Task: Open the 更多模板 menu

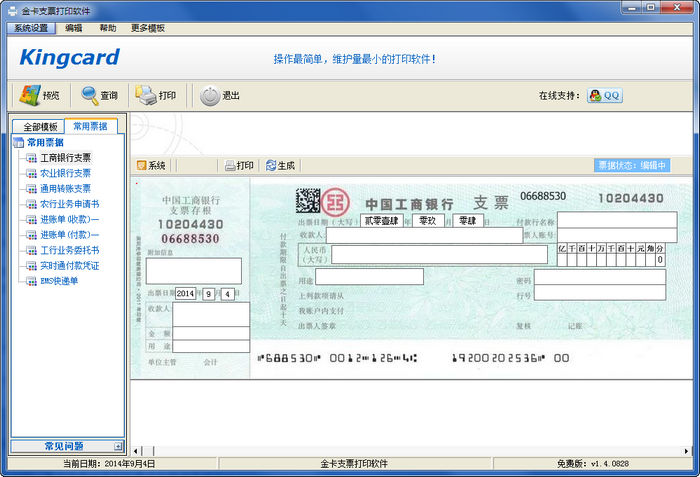Action: [148, 28]
